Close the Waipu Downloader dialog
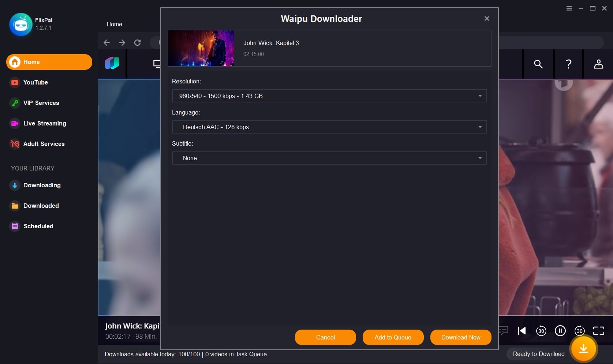This screenshot has height=364, width=613. click(x=487, y=18)
